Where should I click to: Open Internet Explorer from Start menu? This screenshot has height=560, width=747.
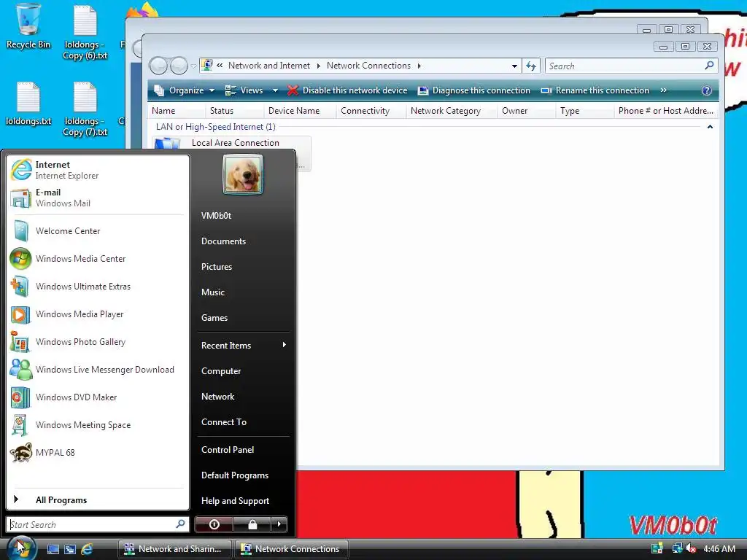(x=98, y=170)
